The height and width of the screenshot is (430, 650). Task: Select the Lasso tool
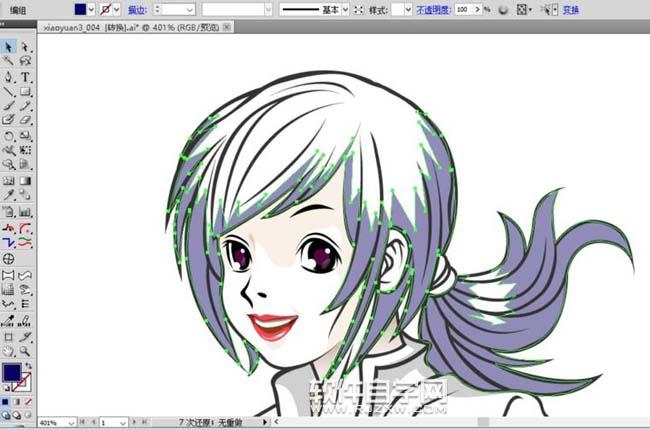pos(25,61)
